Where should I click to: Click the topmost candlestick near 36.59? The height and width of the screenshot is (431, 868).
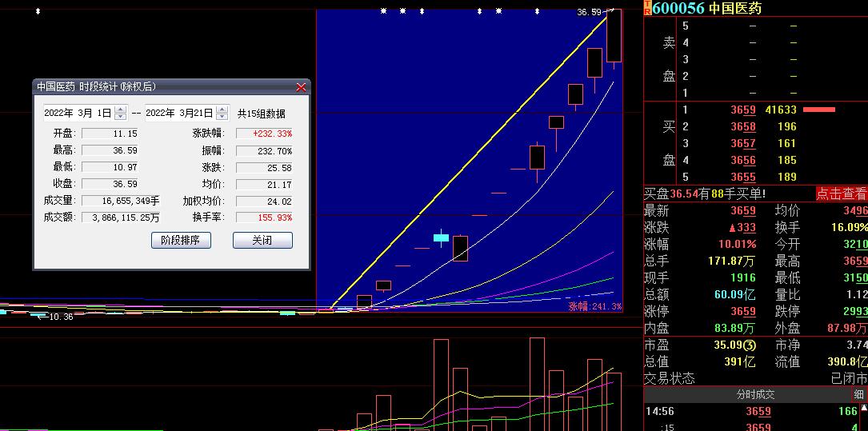614,36
